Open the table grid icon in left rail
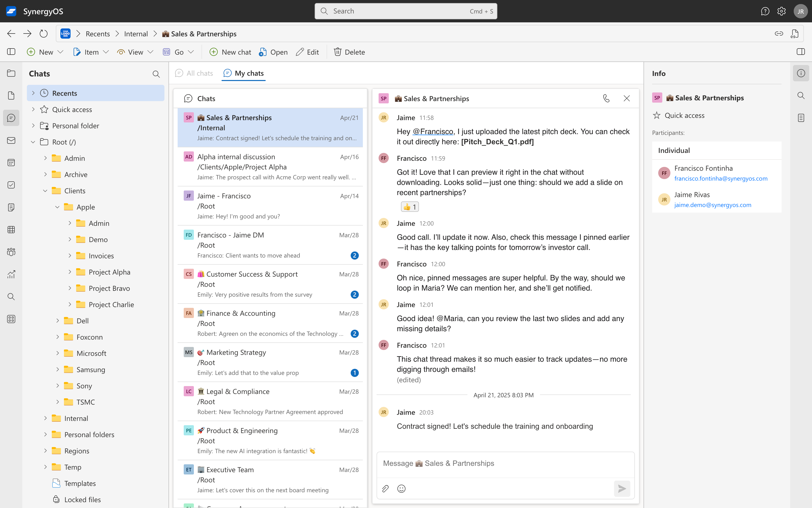812x508 pixels. (11, 229)
